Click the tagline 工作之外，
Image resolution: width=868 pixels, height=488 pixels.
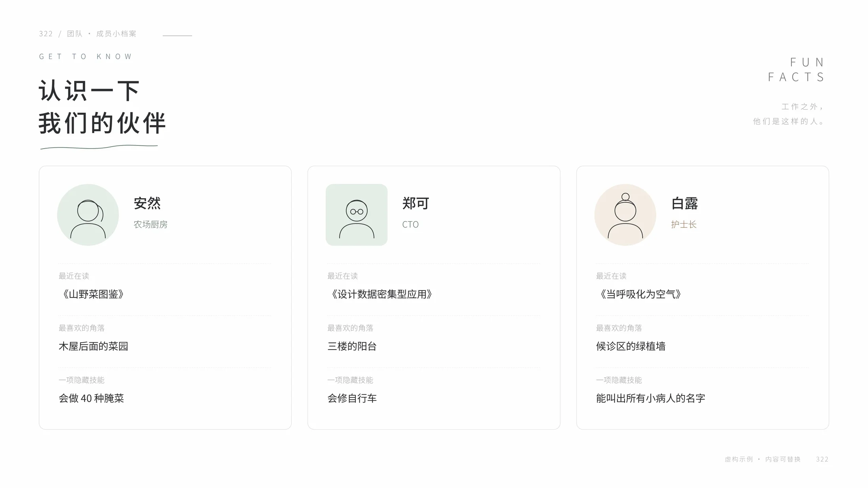(x=803, y=106)
